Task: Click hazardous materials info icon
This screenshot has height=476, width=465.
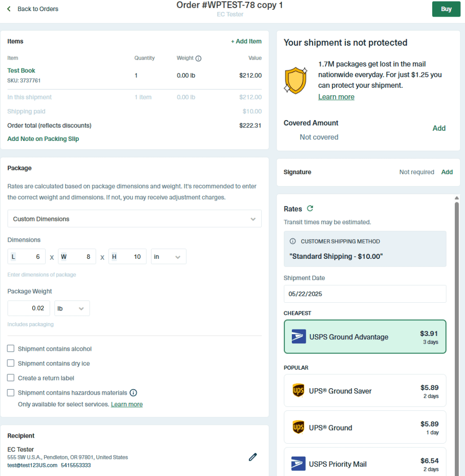Action: coord(133,393)
